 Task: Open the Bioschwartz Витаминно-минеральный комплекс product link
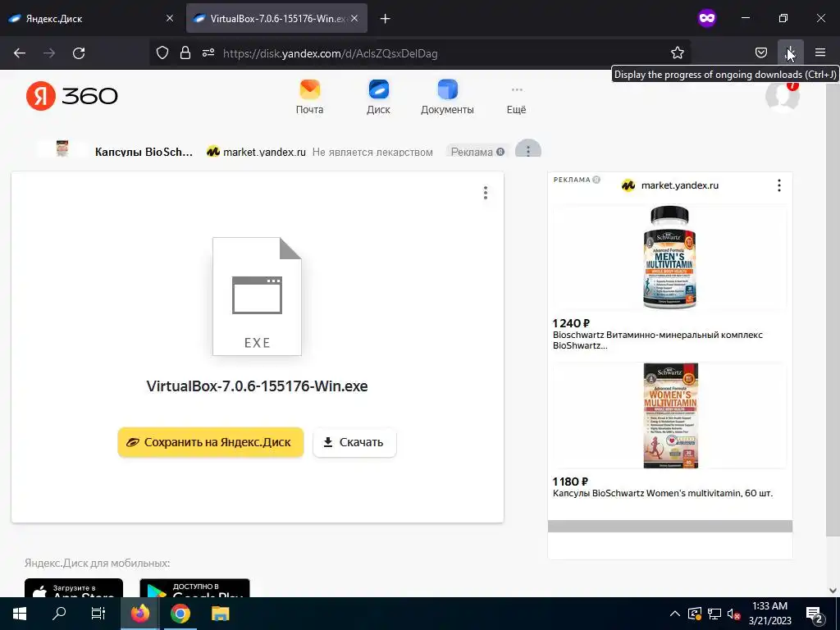[x=657, y=340]
